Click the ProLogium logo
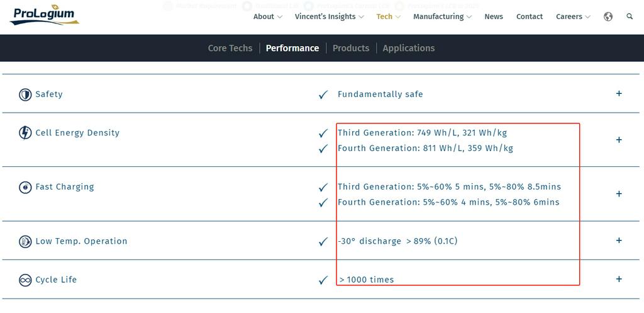The width and height of the screenshot is (644, 313). click(44, 16)
